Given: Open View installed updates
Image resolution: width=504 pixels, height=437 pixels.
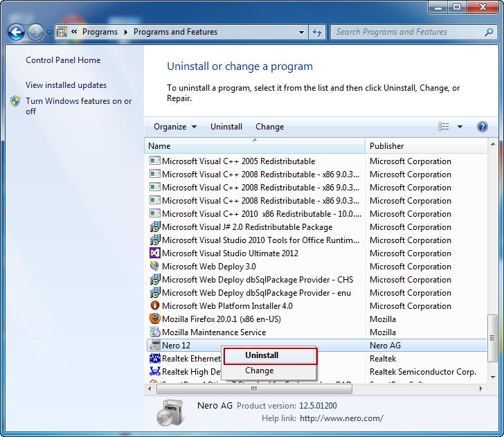Looking at the screenshot, I should 66,85.
